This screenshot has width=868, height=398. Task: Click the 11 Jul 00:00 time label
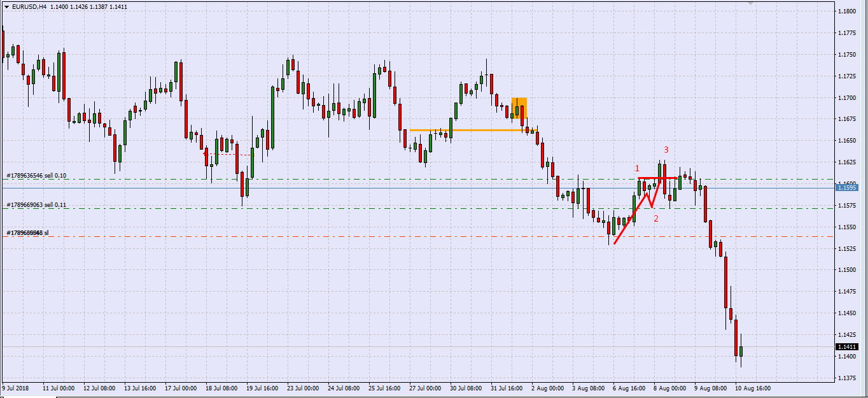pos(60,387)
